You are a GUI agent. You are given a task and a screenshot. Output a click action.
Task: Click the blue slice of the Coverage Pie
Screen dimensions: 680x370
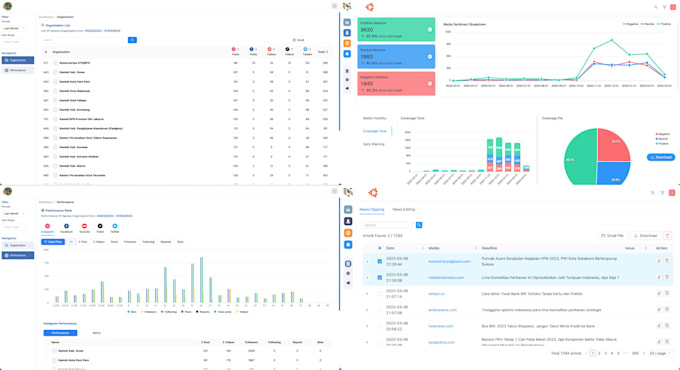click(x=612, y=172)
